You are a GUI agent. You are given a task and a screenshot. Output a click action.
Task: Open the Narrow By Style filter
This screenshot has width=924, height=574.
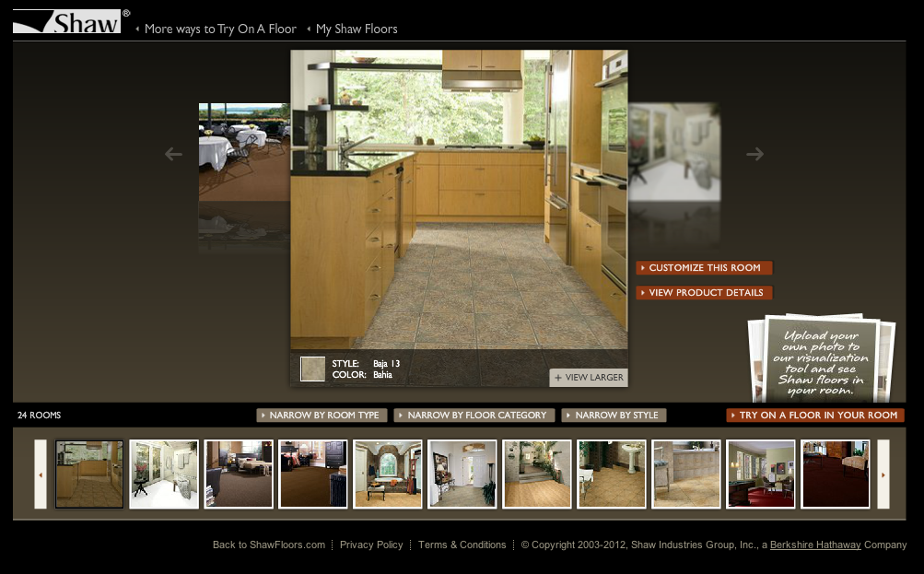pyautogui.click(x=614, y=415)
